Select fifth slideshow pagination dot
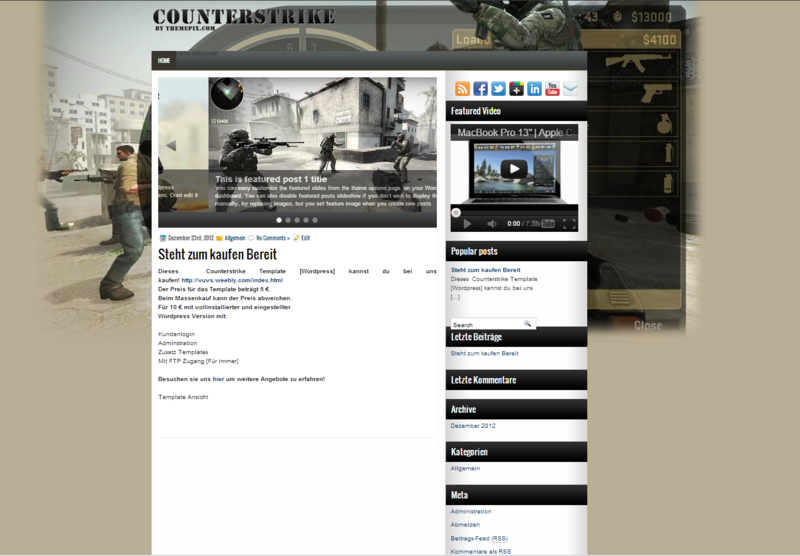This screenshot has height=556, width=800. (315, 220)
